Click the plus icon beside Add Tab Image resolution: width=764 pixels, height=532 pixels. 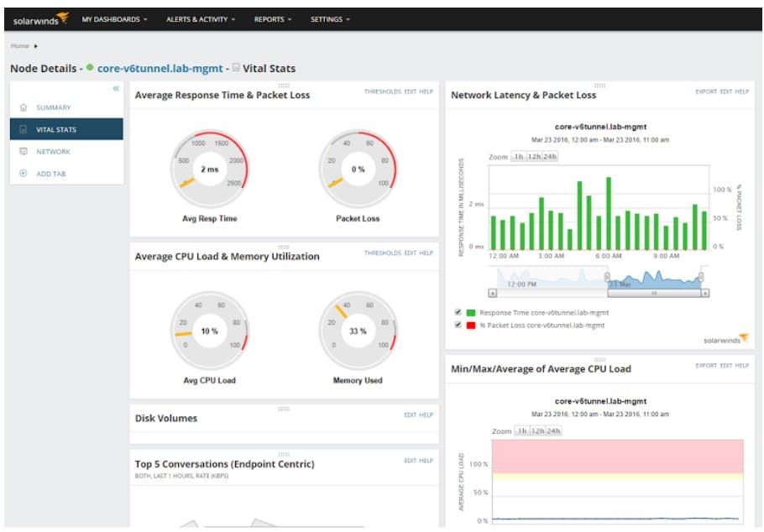tap(24, 174)
